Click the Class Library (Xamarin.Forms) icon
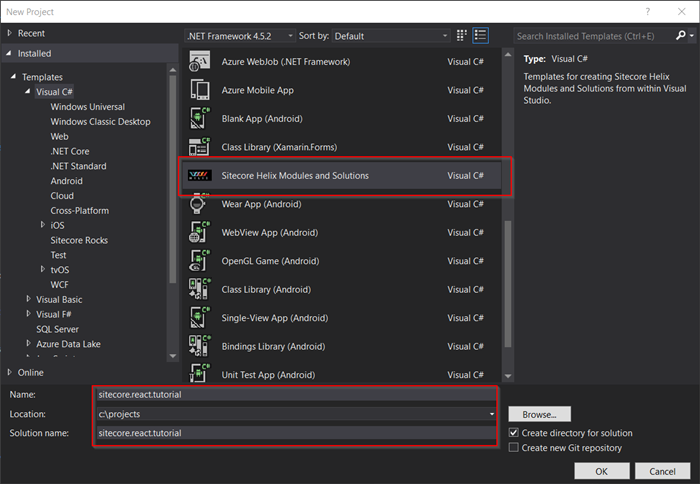This screenshot has width=700, height=484. [x=199, y=147]
